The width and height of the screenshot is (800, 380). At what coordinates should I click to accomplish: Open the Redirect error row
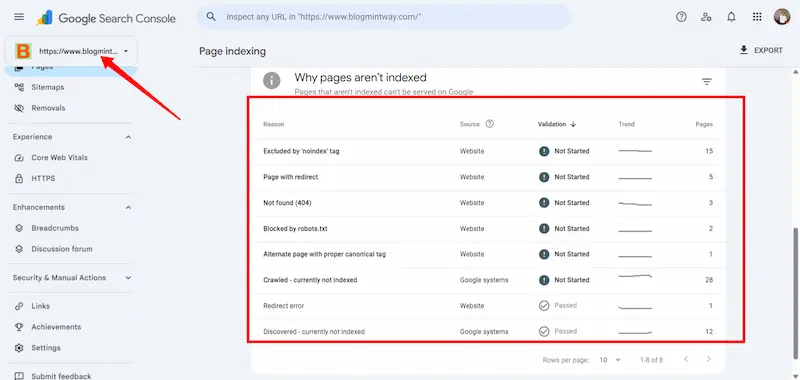(x=488, y=306)
